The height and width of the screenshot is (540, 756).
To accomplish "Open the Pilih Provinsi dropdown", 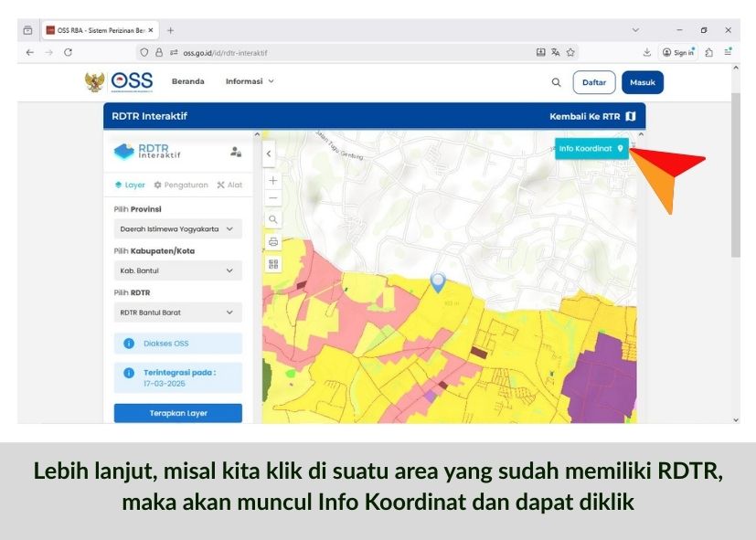I will [177, 229].
